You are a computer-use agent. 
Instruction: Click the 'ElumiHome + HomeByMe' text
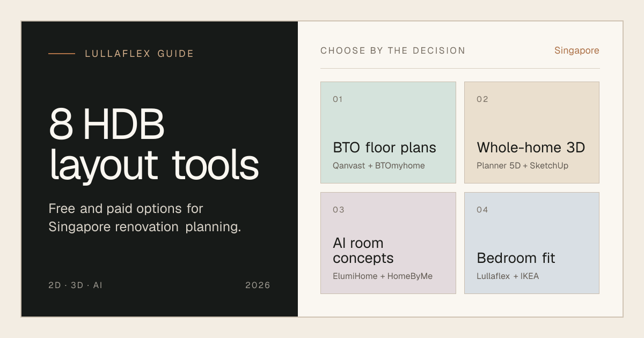pyautogui.click(x=383, y=276)
